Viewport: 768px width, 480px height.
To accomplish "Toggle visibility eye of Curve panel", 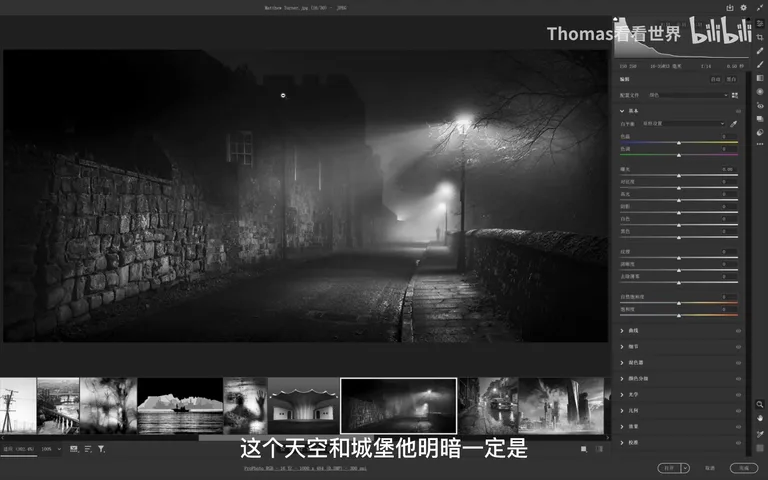I will pos(738,331).
